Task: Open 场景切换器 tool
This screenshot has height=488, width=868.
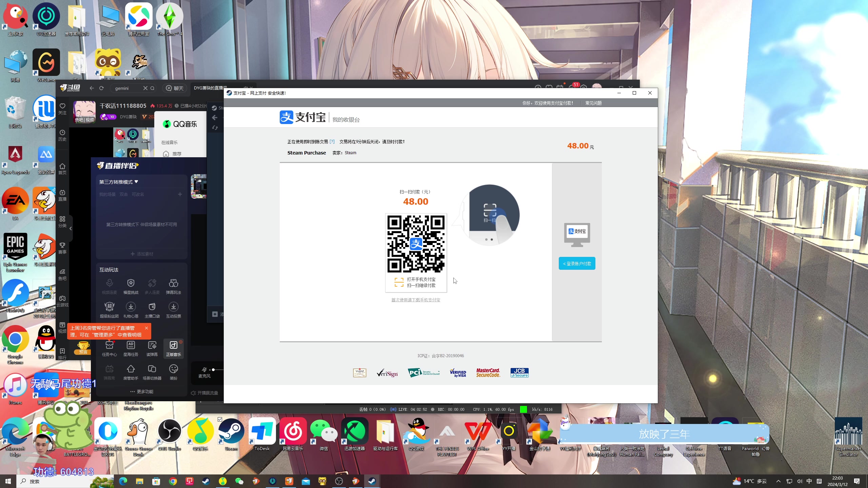Action: click(152, 369)
